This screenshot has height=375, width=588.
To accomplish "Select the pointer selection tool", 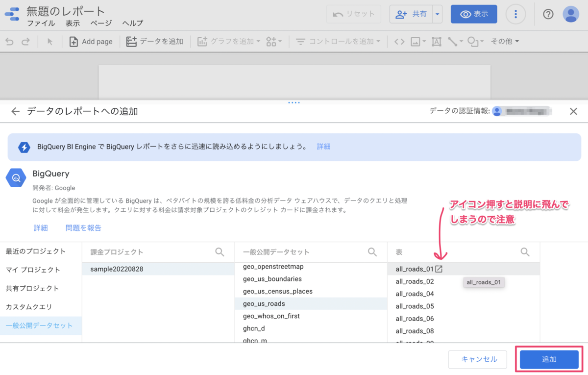I will (49, 42).
